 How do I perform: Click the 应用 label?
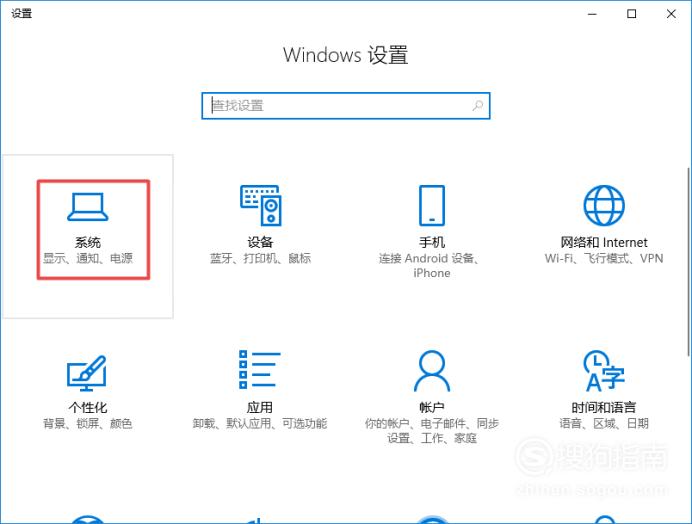pos(260,407)
